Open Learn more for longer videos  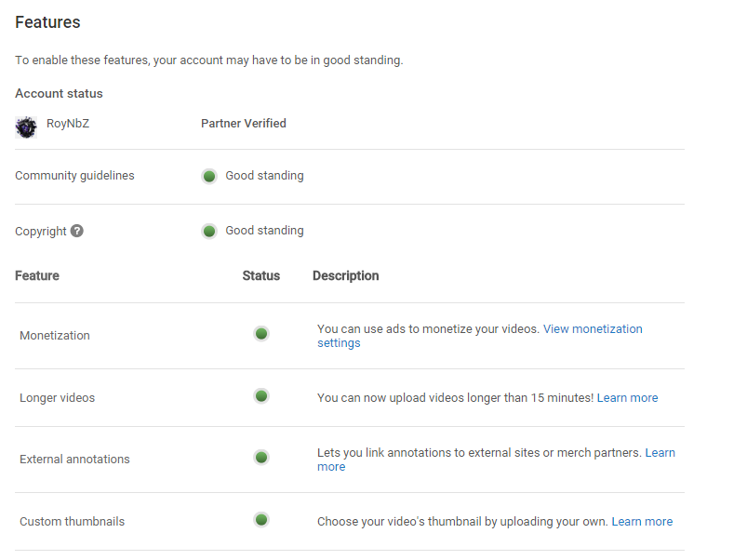tap(627, 398)
